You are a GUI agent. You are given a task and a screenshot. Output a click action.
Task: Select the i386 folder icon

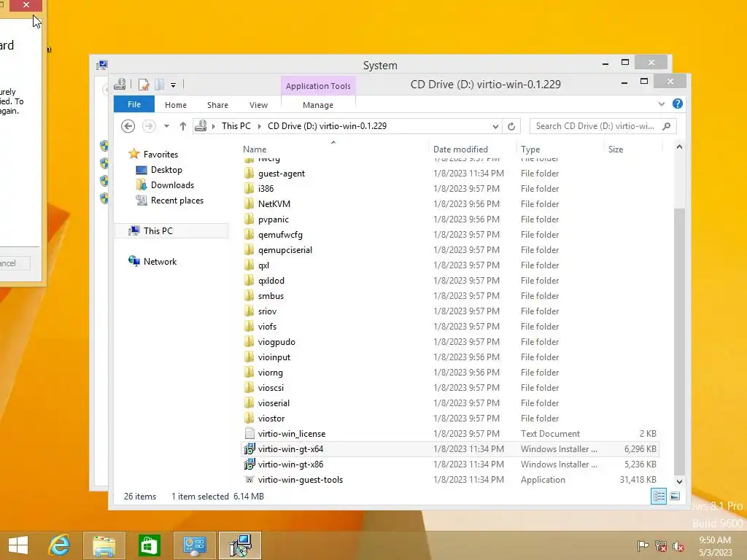coord(249,189)
